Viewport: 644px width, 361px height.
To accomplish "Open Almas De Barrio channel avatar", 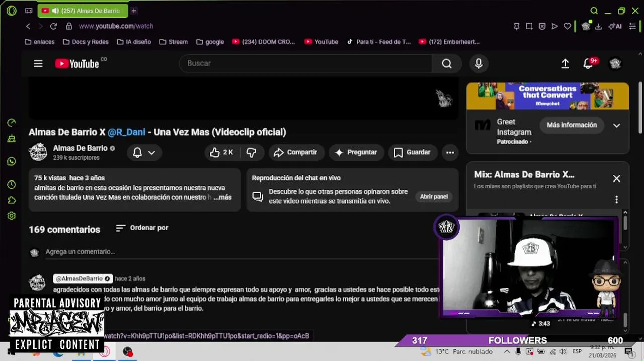I will point(38,152).
